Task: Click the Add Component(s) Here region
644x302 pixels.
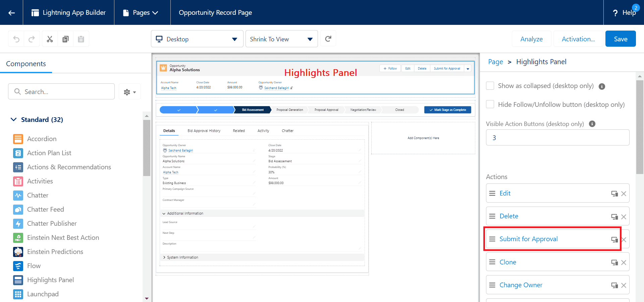Action: pyautogui.click(x=423, y=138)
